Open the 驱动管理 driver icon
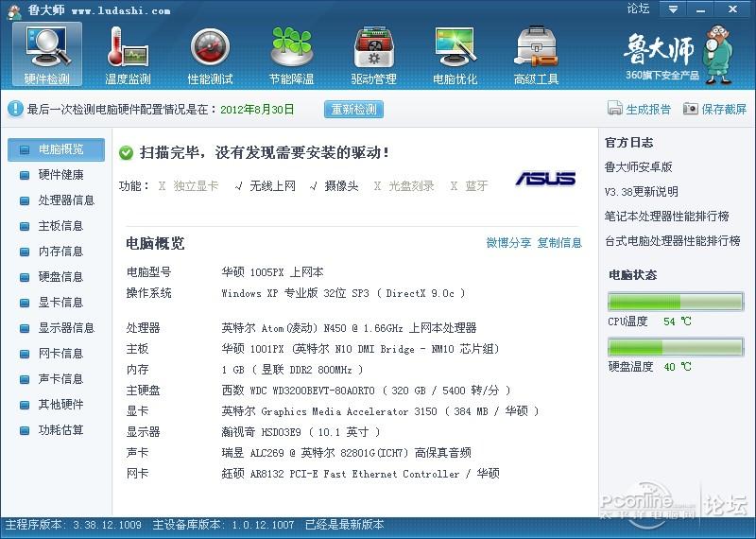The image size is (756, 539). 373,54
